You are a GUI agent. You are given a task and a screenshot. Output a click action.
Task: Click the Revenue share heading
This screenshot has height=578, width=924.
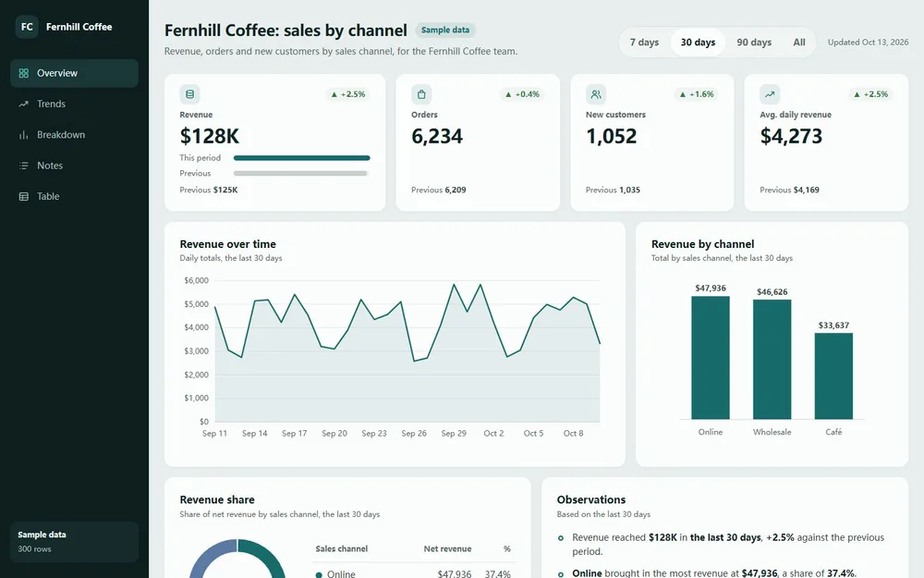click(217, 499)
